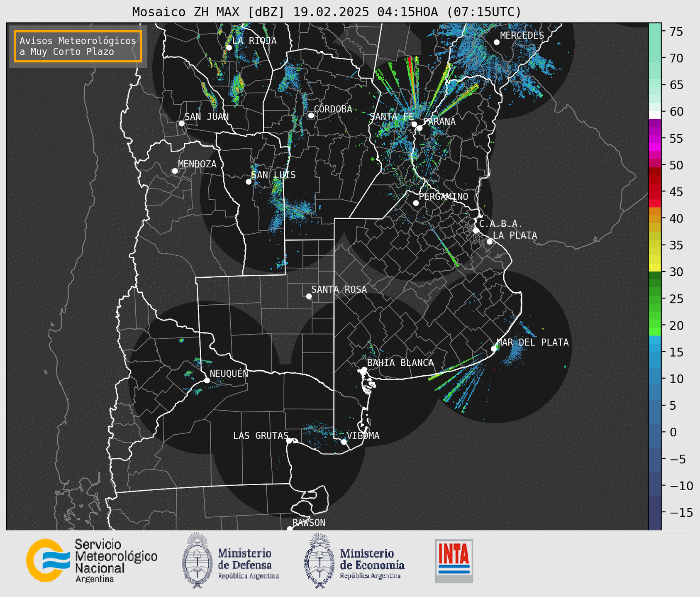Screen dimensions: 700x597
Task: Click the blue radar echo offshore Mar del Plata
Action: click(516, 350)
